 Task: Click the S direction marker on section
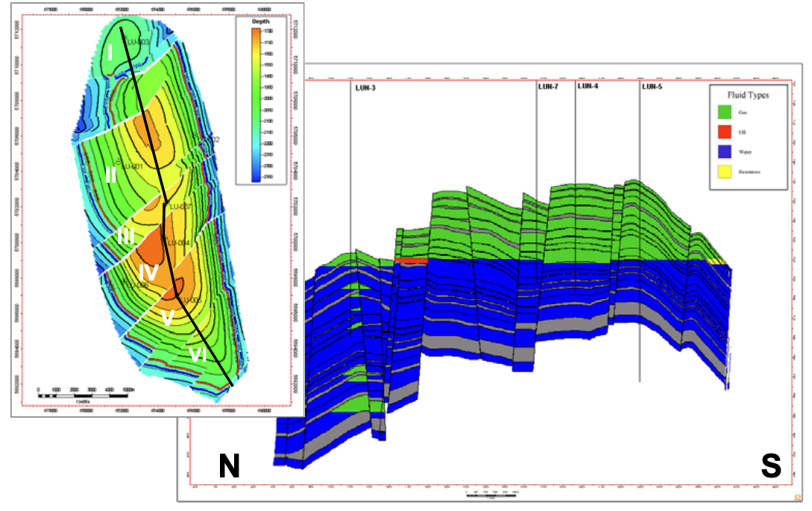770,466
